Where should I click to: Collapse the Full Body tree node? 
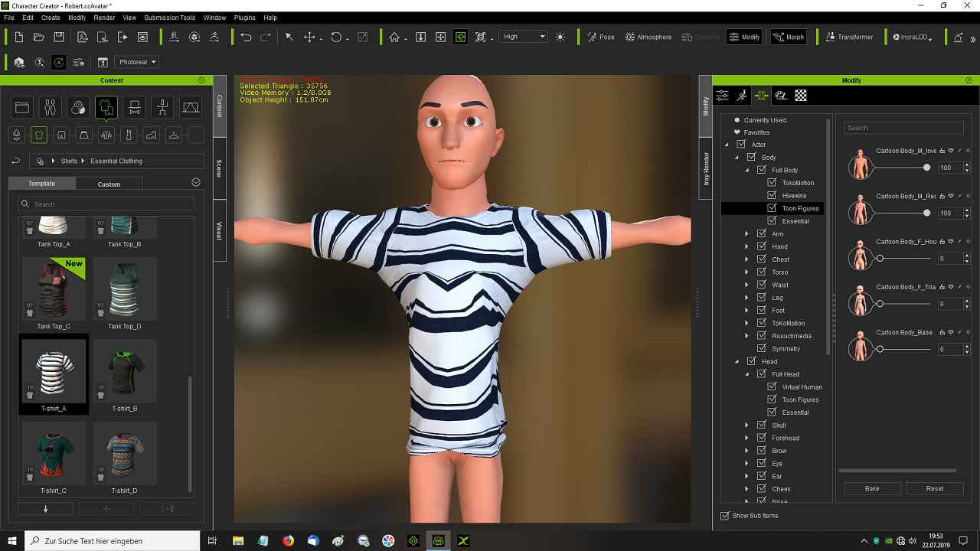click(746, 170)
